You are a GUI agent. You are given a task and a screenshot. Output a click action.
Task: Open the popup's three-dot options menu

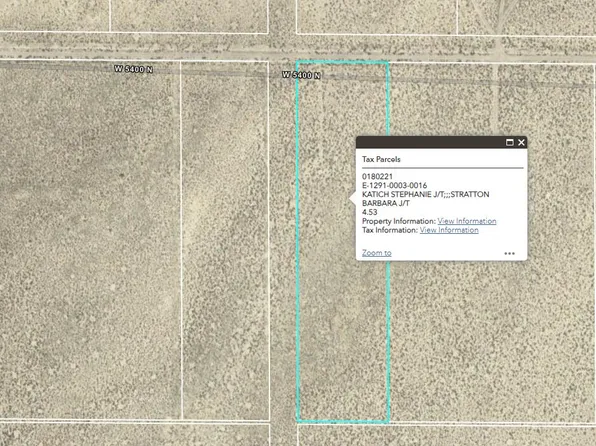click(x=509, y=253)
